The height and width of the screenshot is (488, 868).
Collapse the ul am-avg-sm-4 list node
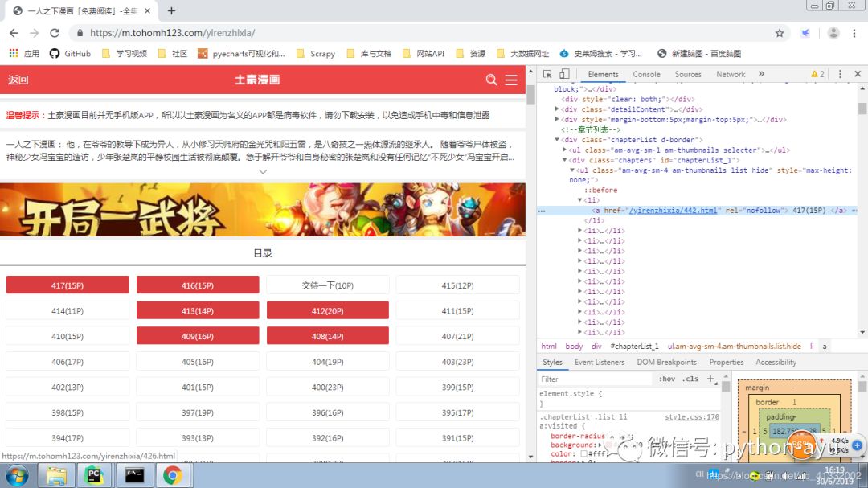click(572, 170)
